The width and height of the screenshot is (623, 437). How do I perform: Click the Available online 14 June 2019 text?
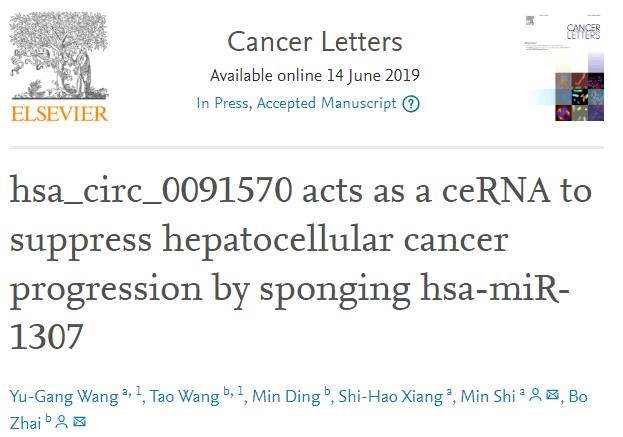[x=315, y=76]
